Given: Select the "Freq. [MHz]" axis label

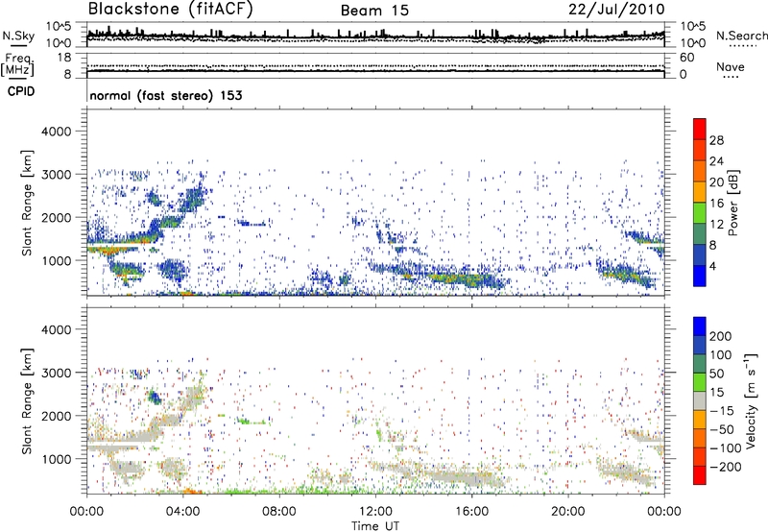Looking at the screenshot, I should (x=18, y=64).
